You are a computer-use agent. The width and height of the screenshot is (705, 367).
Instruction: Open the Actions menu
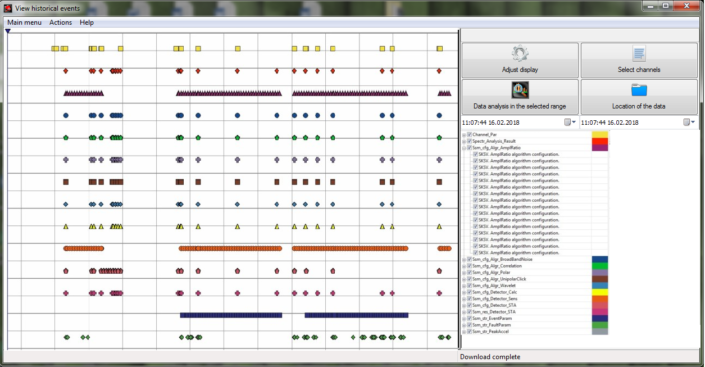point(60,22)
